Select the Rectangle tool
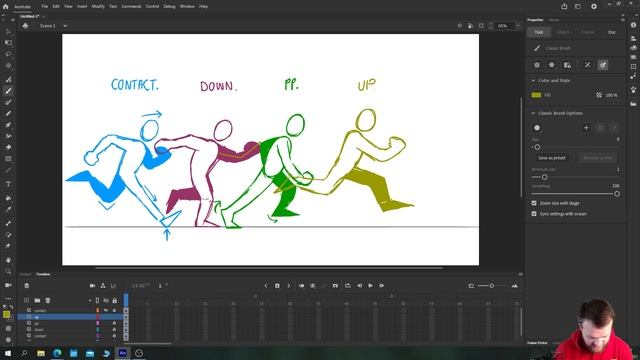 point(8,158)
